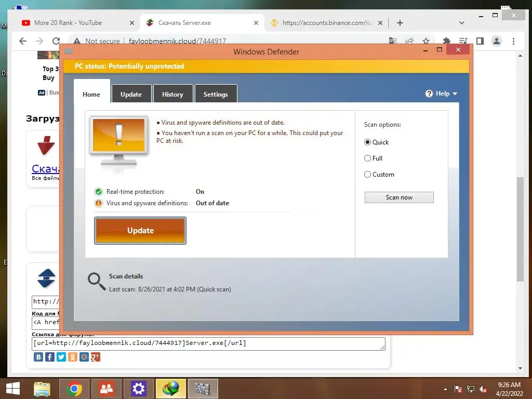This screenshot has height=399, width=532.
Task: Open the Update tab in Windows Defender
Action: coord(131,94)
